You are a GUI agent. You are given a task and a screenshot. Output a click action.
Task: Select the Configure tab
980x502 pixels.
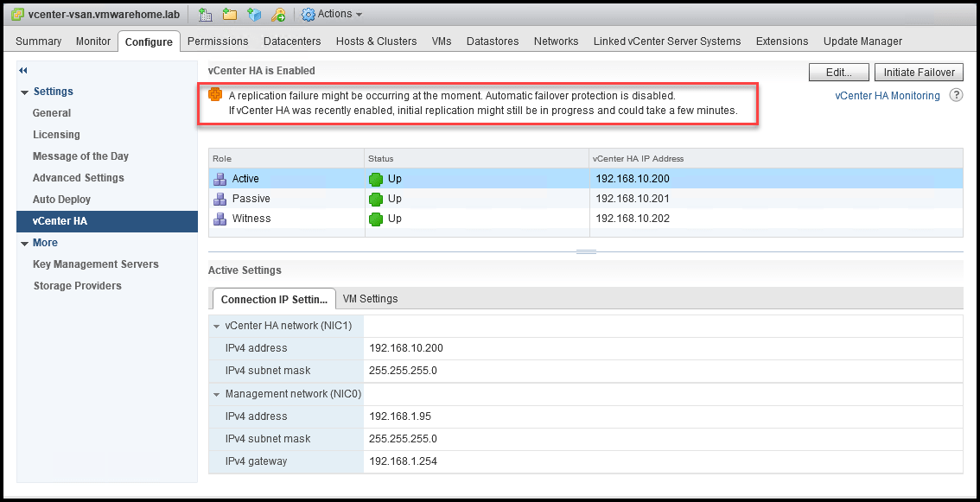tap(149, 41)
